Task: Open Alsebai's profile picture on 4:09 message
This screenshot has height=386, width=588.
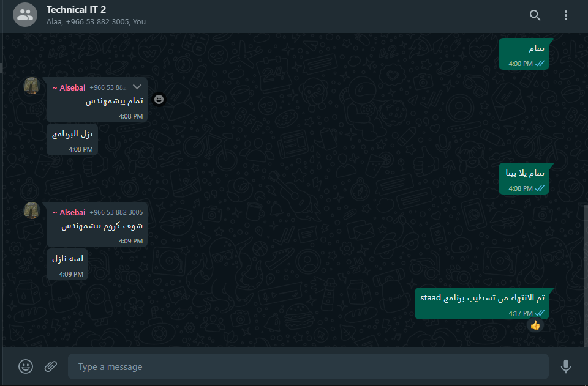Action: pos(31,210)
